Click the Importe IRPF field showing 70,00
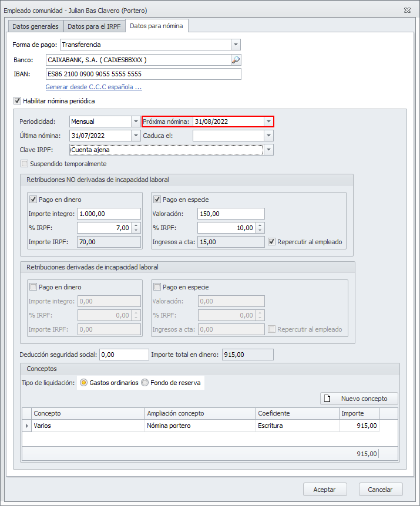Viewport: 420px width, 506px height. coord(109,242)
